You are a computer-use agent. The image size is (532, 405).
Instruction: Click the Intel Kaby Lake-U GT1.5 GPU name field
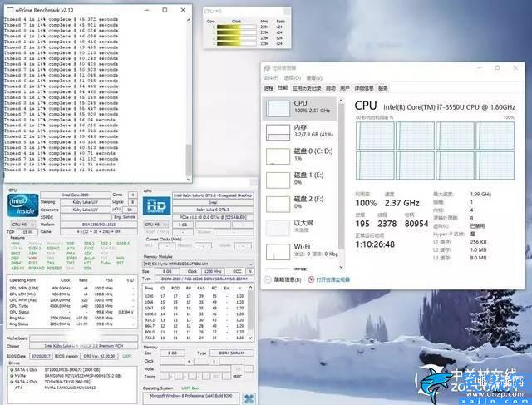pos(213,195)
